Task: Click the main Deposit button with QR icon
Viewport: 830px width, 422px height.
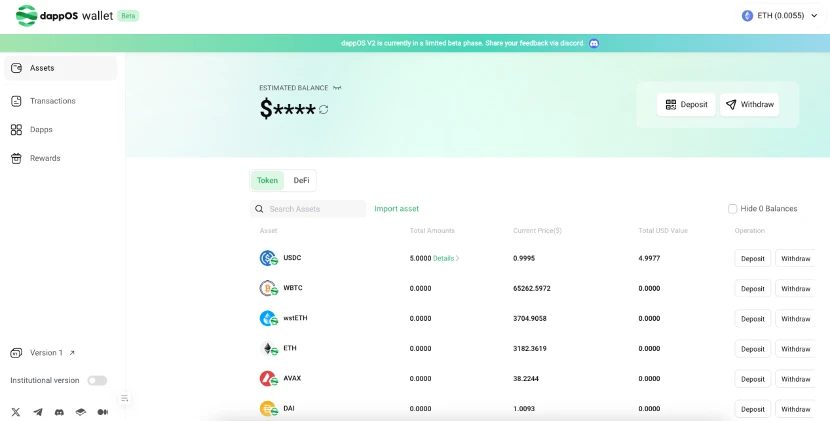Action: (686, 104)
